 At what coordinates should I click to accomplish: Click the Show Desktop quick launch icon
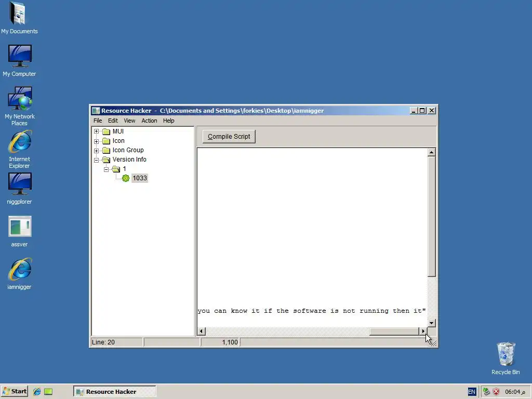[x=48, y=392]
